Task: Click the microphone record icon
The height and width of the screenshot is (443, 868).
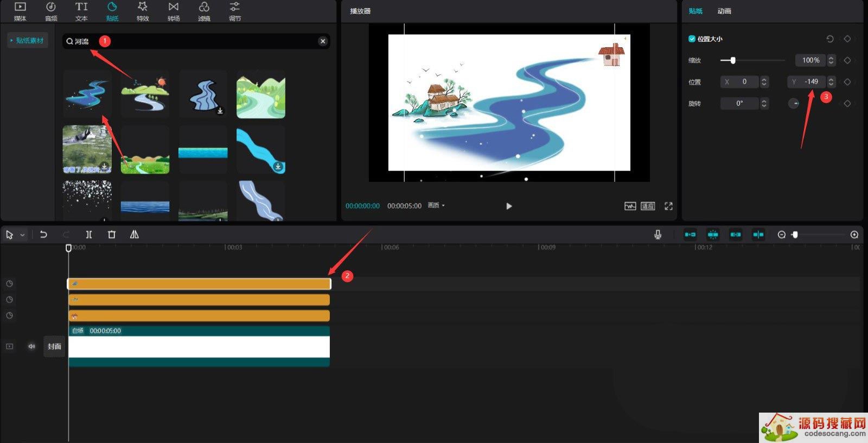Action: (x=658, y=235)
